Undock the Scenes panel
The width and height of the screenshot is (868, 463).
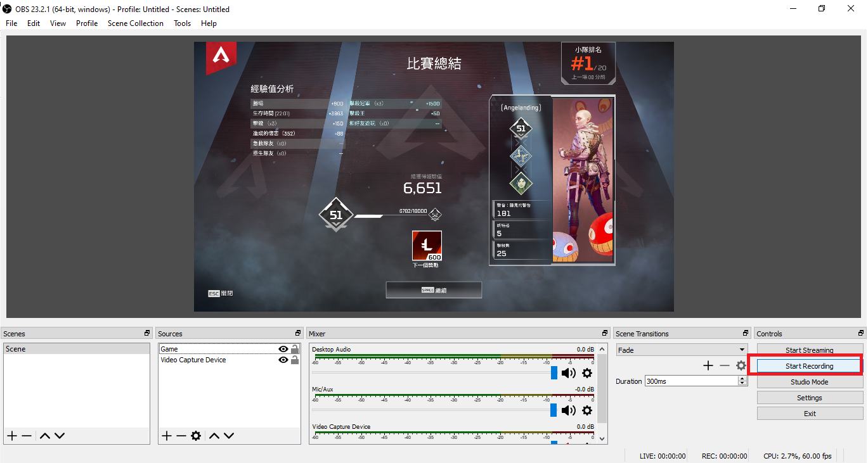[147, 333]
